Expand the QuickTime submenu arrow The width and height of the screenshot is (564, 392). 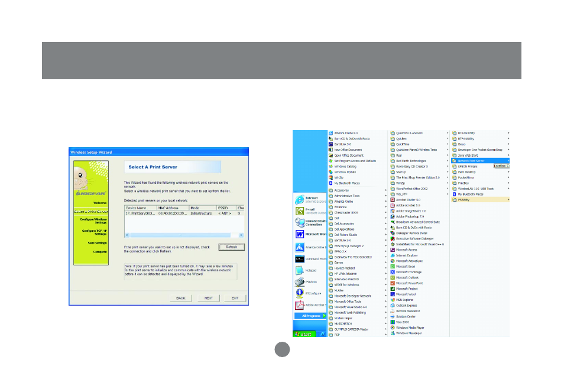point(448,144)
